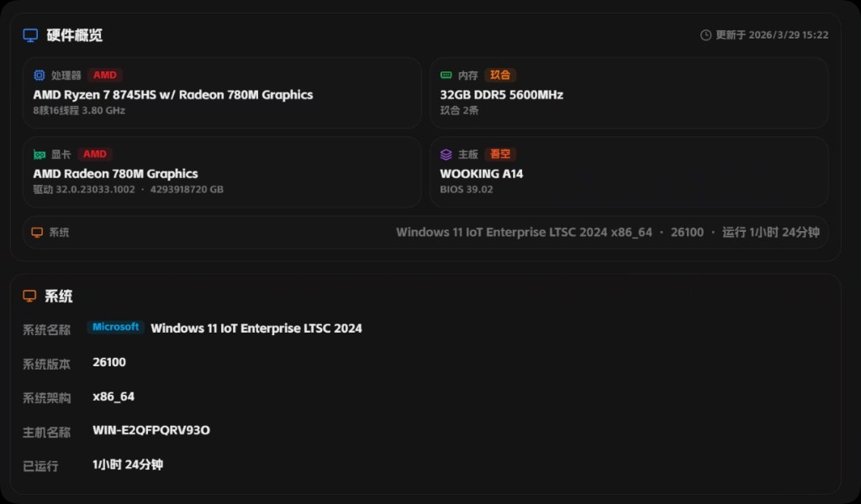The height and width of the screenshot is (504, 861).
Task: Click the 更新于 2026/3/29 15:22 timestamp
Action: click(x=772, y=35)
